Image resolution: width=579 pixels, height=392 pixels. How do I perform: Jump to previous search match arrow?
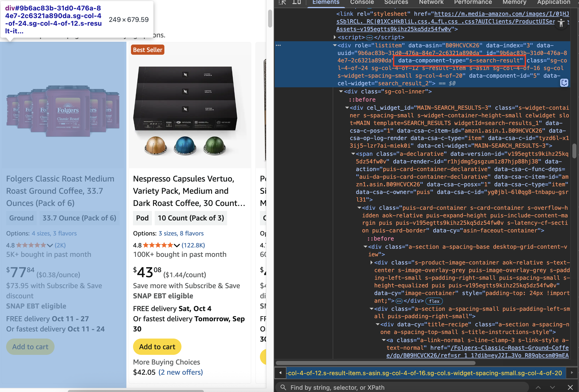tap(538, 387)
